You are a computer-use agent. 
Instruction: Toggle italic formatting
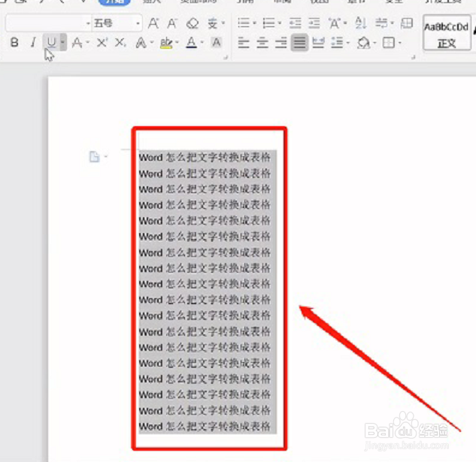pos(33,43)
